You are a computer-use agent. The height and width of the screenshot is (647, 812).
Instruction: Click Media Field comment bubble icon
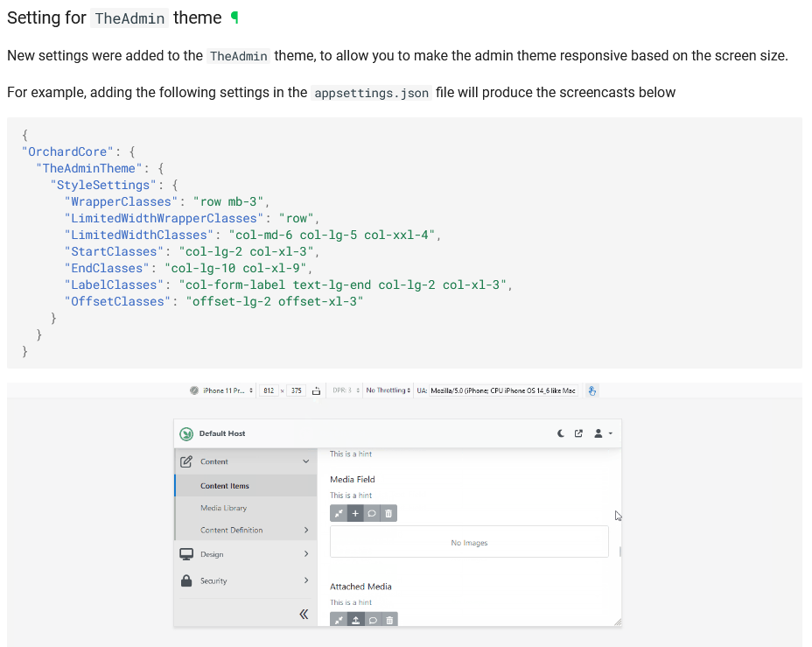point(372,513)
